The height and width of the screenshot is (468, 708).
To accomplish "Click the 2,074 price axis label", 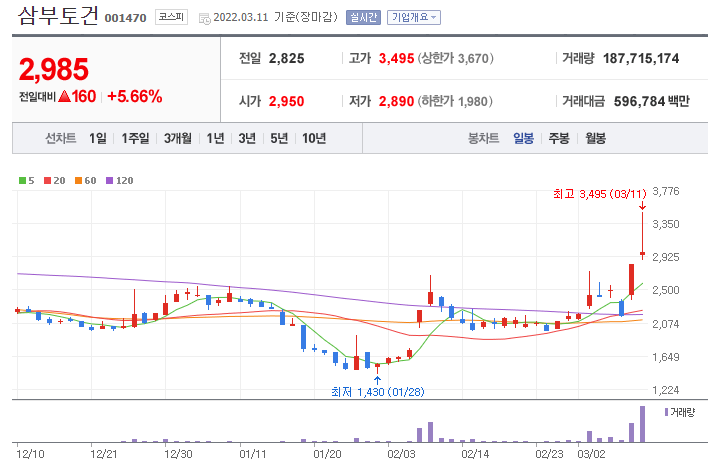I will click(666, 324).
